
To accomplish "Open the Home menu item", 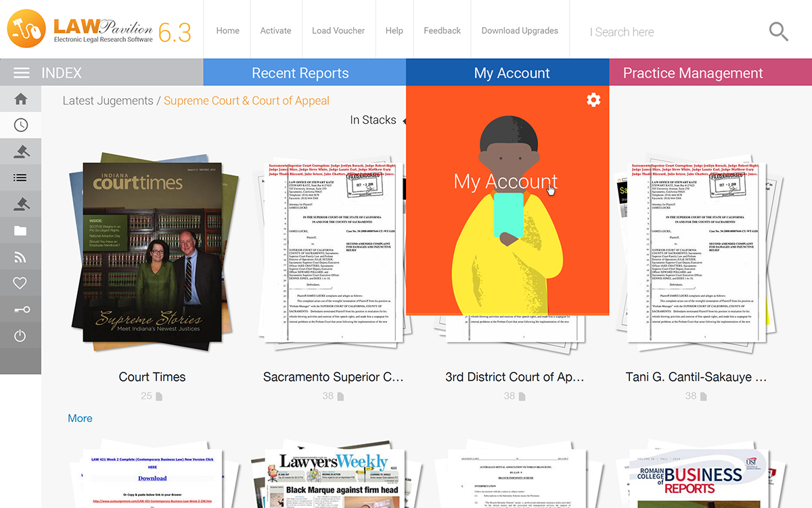I will point(227,30).
